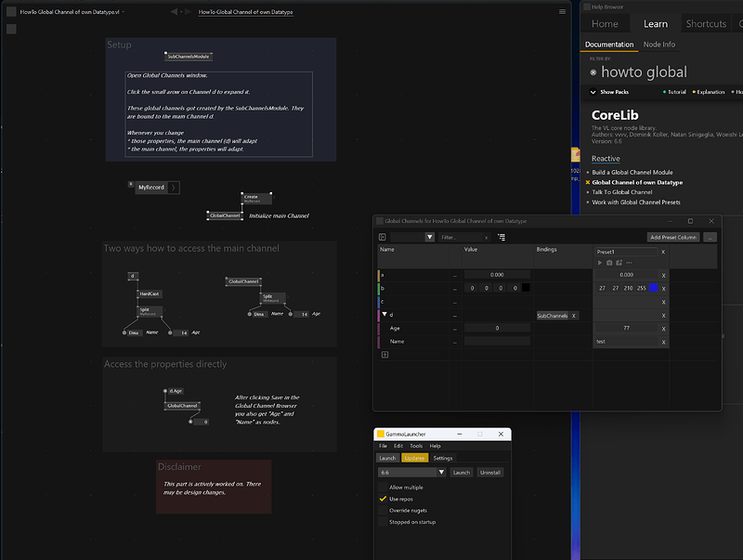Click the black color swatch of channel b
Screen dimensions: 743x560
(x=526, y=288)
